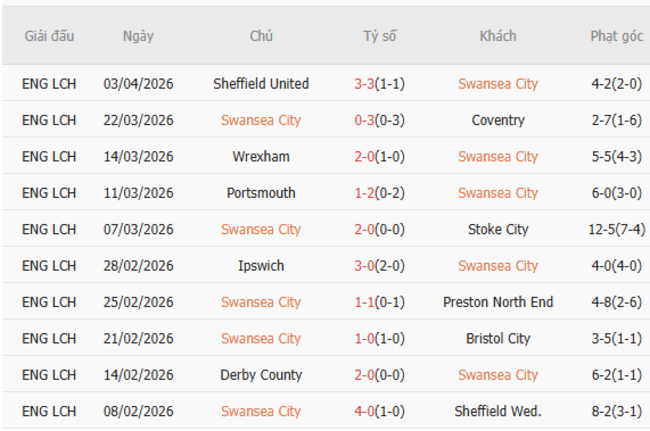Click the Giải đấu column header
The height and width of the screenshot is (431, 650).
click(x=49, y=36)
